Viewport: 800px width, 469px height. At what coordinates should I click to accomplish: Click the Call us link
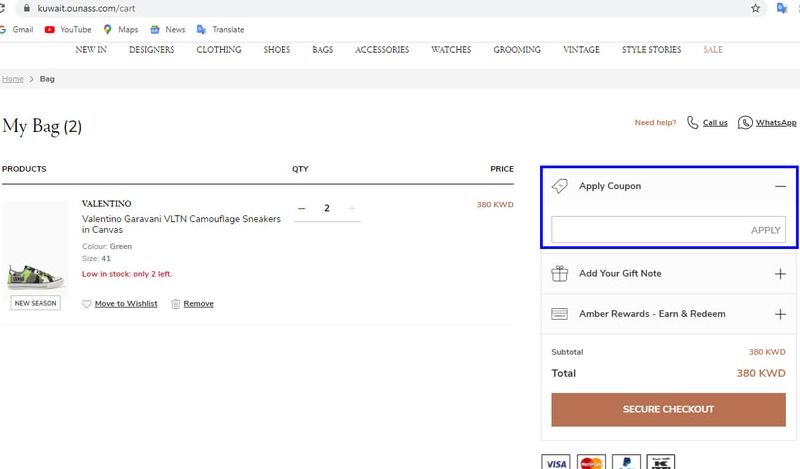tap(715, 122)
